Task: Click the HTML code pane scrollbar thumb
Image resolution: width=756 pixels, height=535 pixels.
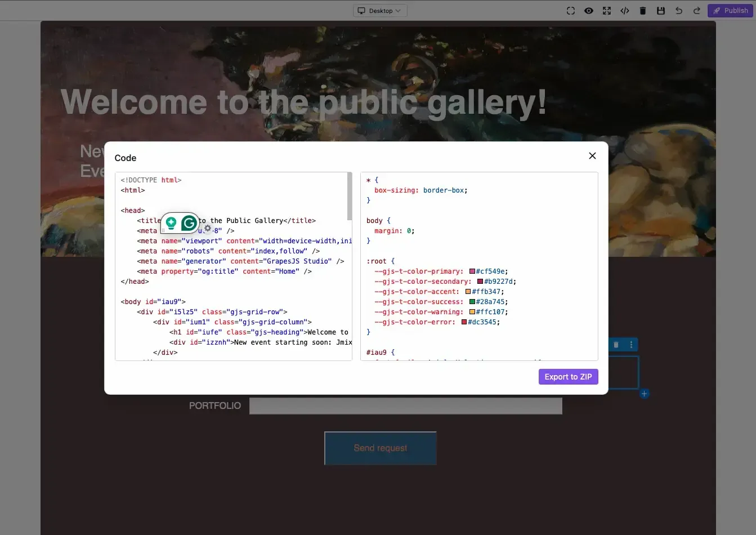Action: pyautogui.click(x=349, y=197)
